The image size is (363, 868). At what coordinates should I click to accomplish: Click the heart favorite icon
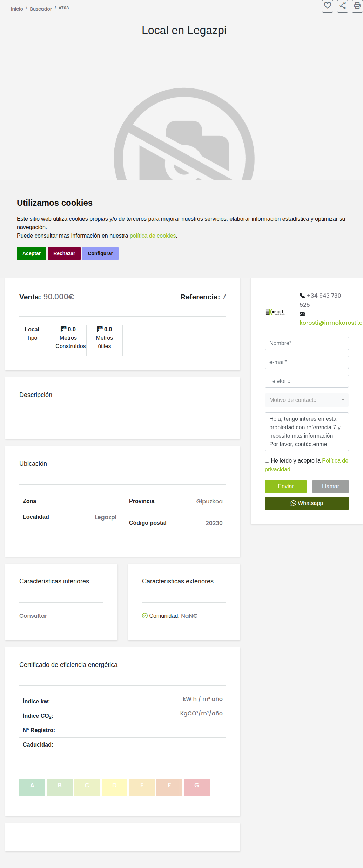(x=328, y=6)
